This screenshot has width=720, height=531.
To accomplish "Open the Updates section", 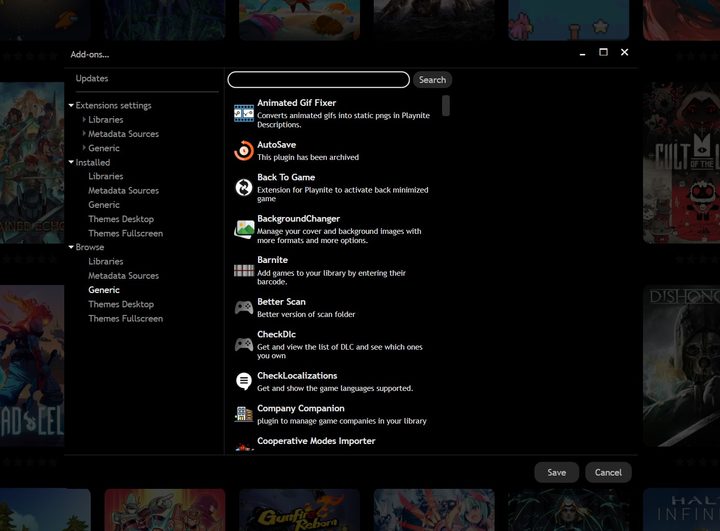I will 92,79.
